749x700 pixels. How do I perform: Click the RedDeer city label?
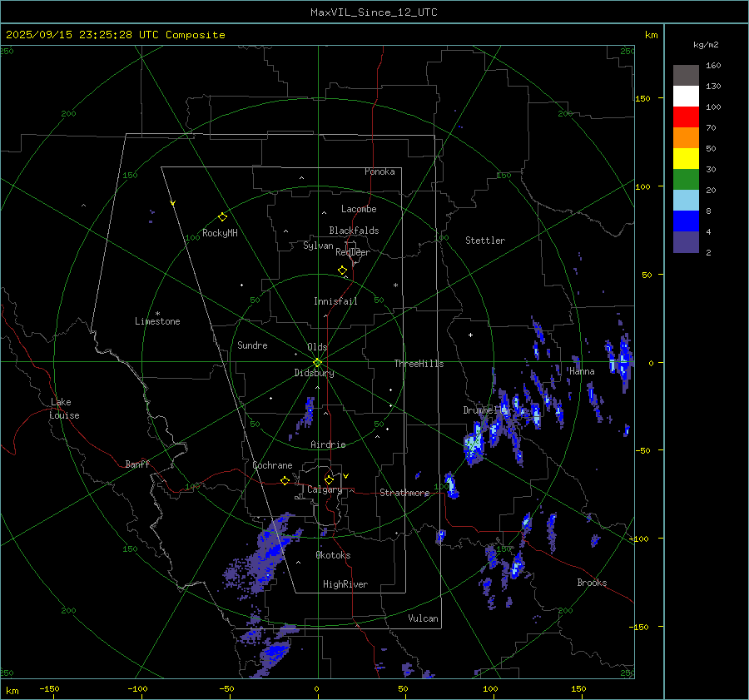[x=353, y=252]
